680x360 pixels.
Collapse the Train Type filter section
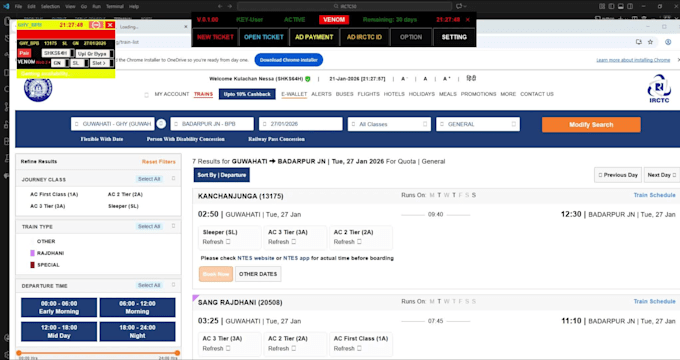(x=173, y=226)
